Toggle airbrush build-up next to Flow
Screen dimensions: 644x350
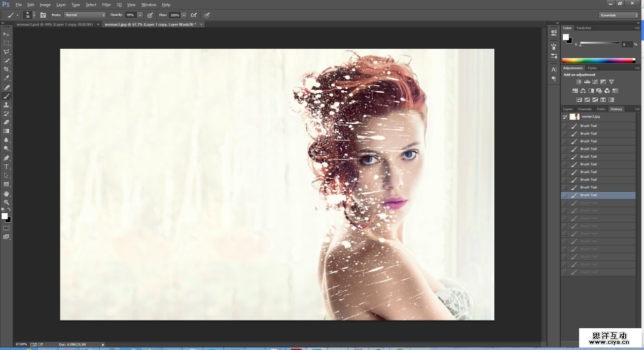coord(194,15)
